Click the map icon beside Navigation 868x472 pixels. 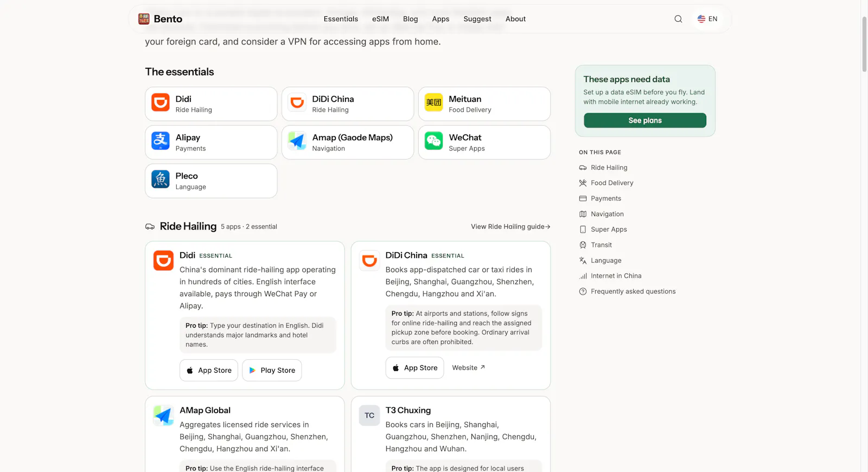[x=583, y=214]
